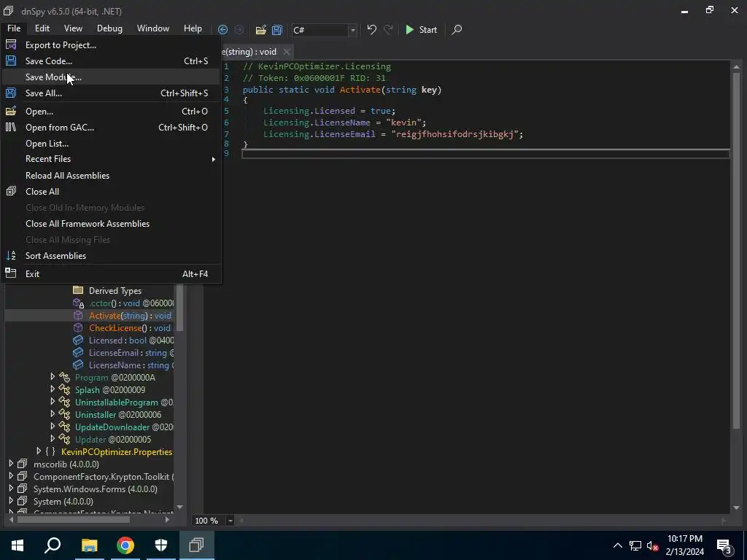Click the Program class icon

(x=64, y=378)
